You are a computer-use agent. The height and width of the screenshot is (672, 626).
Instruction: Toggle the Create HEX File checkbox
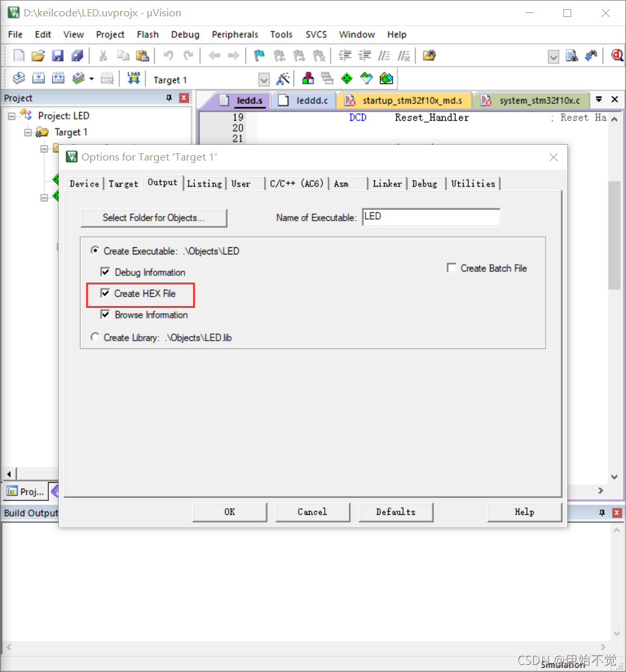(x=105, y=293)
